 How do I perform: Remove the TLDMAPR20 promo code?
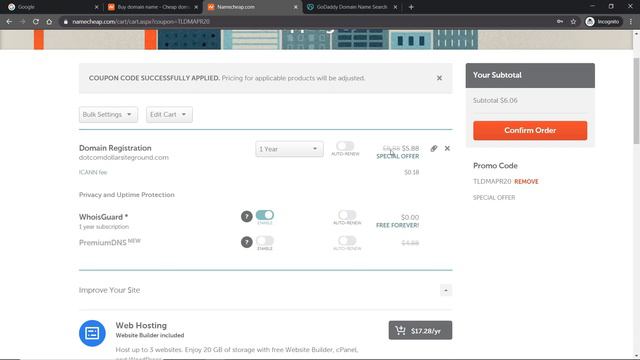point(526,182)
